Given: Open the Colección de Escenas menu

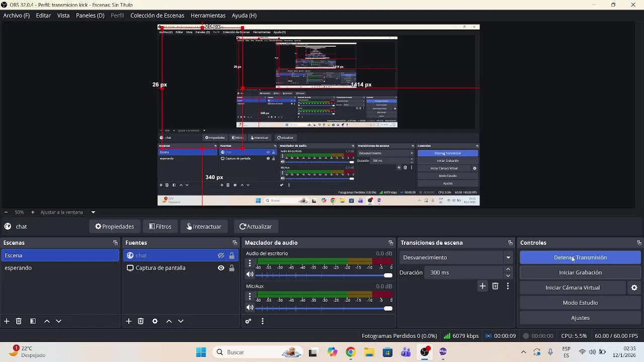Looking at the screenshot, I should coord(157,16).
